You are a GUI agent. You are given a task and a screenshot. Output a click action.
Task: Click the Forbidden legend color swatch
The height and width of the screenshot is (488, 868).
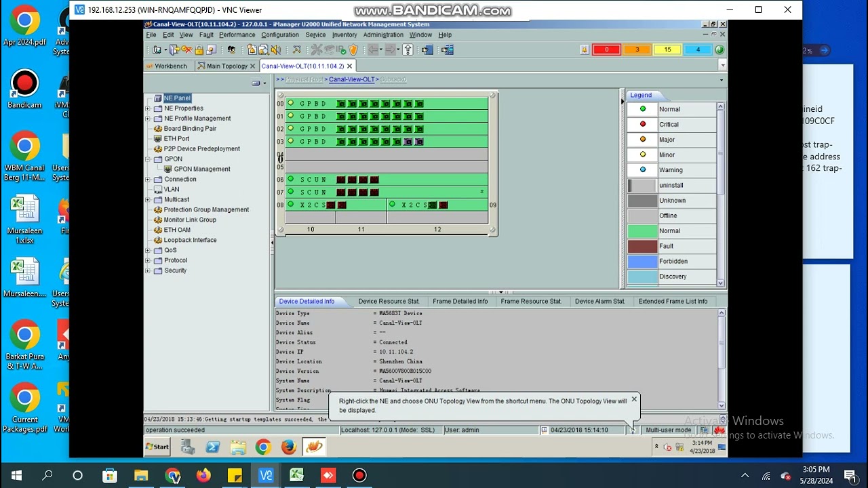pos(642,261)
